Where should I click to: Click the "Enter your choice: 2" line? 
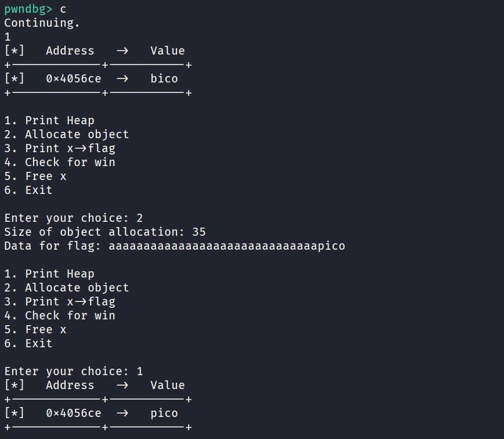(73, 218)
